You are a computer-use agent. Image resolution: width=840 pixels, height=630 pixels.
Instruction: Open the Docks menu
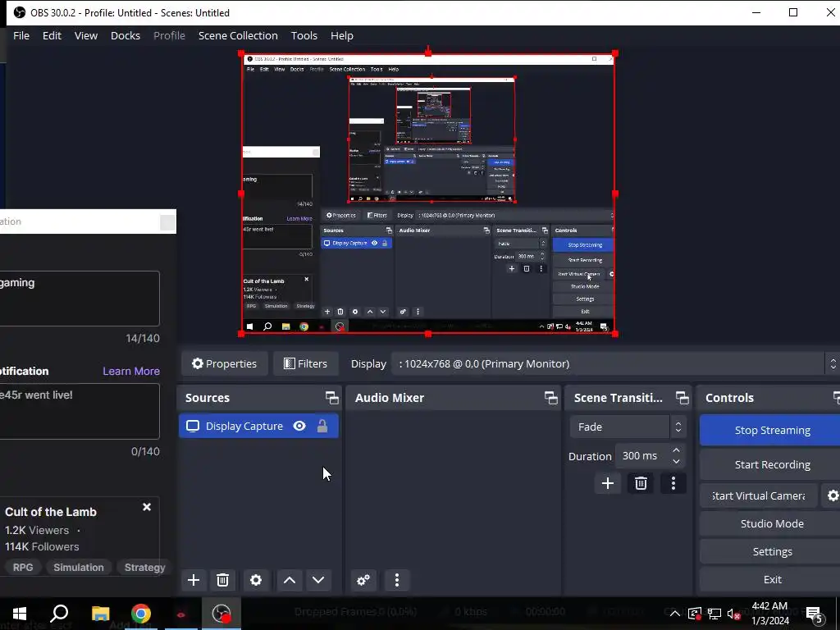click(126, 35)
